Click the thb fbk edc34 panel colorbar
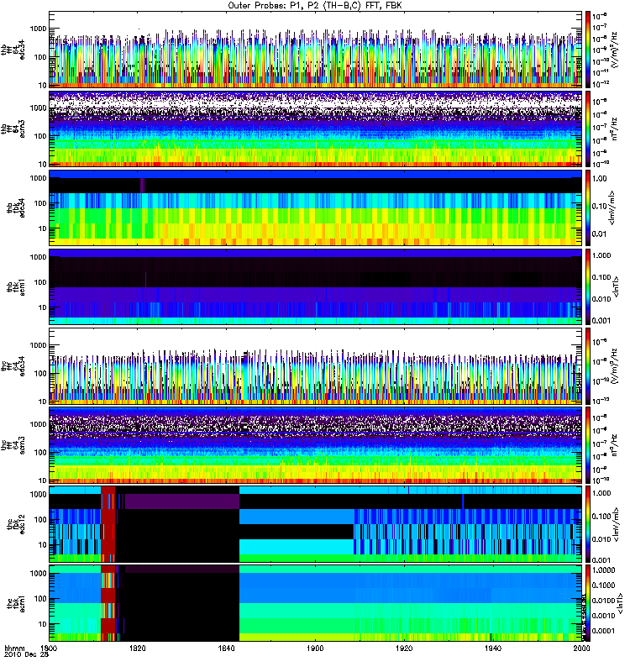 [x=587, y=207]
